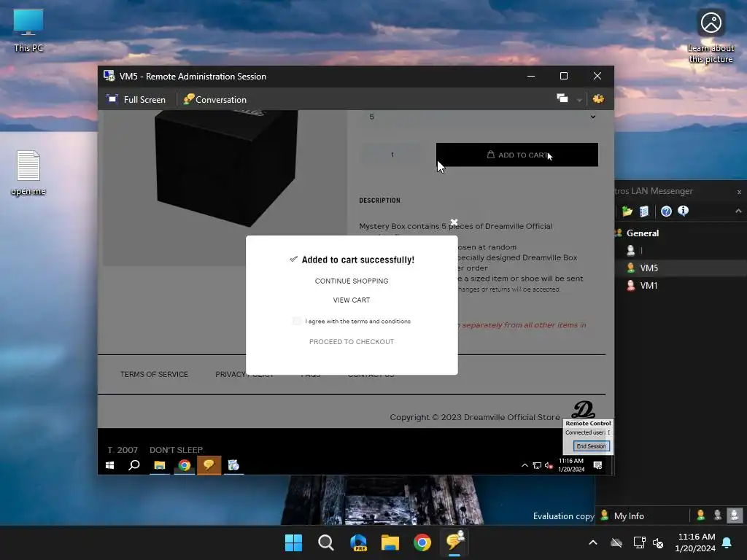Open TERMS OF SERVICE footer link

[x=155, y=374]
